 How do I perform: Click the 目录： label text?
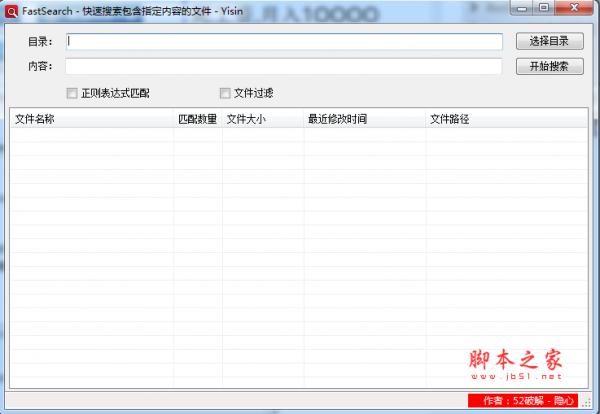[x=41, y=42]
